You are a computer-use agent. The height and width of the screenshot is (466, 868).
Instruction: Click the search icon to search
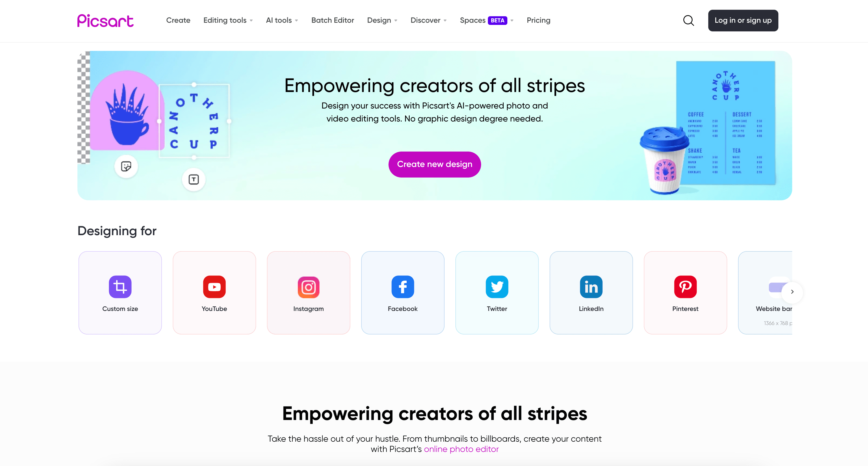pyautogui.click(x=689, y=21)
